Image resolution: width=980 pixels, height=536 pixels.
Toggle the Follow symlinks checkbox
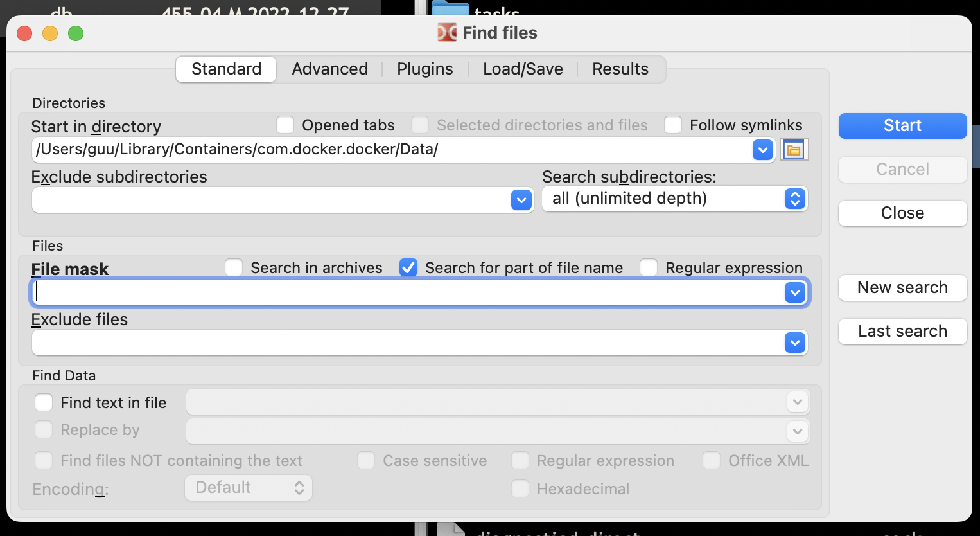pyautogui.click(x=673, y=125)
